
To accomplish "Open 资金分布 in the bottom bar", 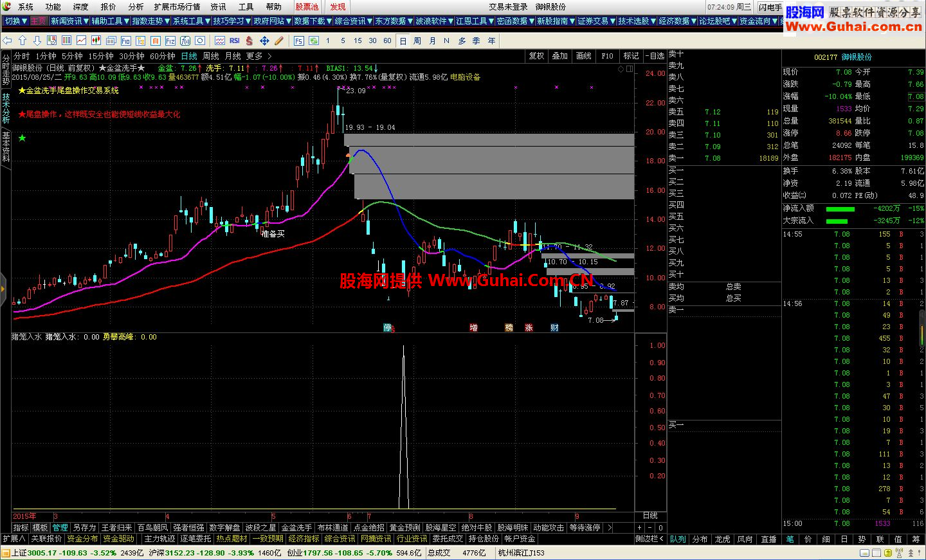I will tap(82, 539).
